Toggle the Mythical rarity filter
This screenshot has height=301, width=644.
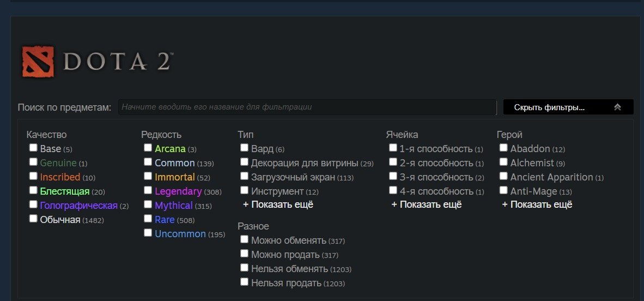(148, 204)
